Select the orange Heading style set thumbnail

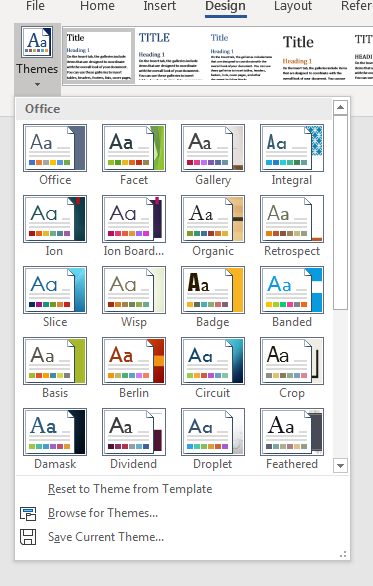[x=314, y=56]
